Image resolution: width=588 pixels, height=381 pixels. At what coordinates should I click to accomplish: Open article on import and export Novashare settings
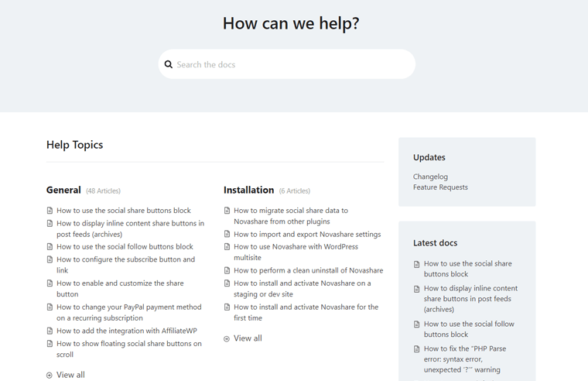coord(307,234)
